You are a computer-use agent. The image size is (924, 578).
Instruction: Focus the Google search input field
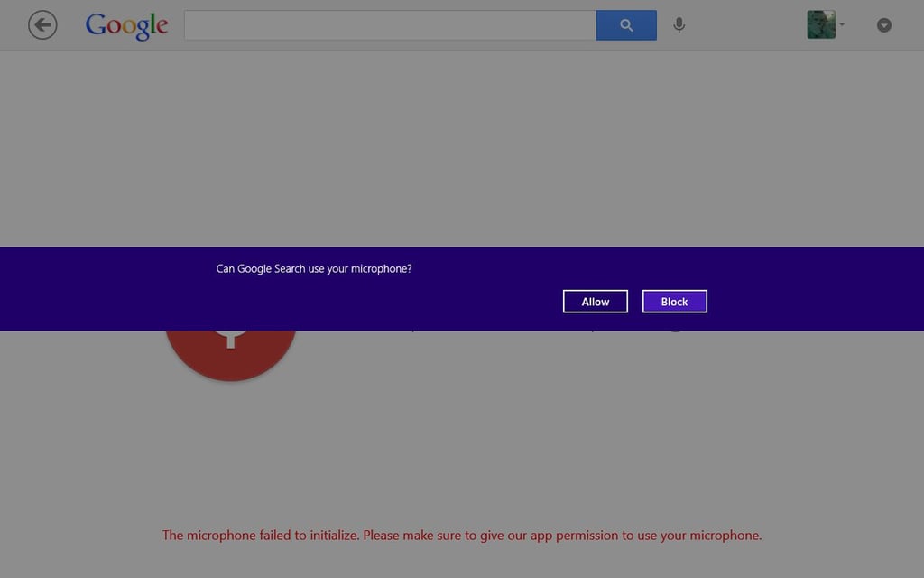(x=390, y=25)
